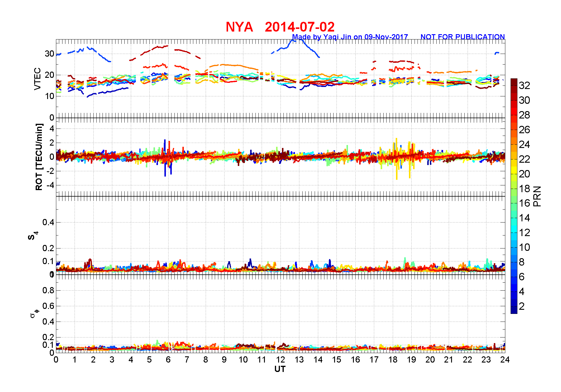Screen dimensions: 561x392
Task: Click the UT x-axis label
Action: pos(280,369)
